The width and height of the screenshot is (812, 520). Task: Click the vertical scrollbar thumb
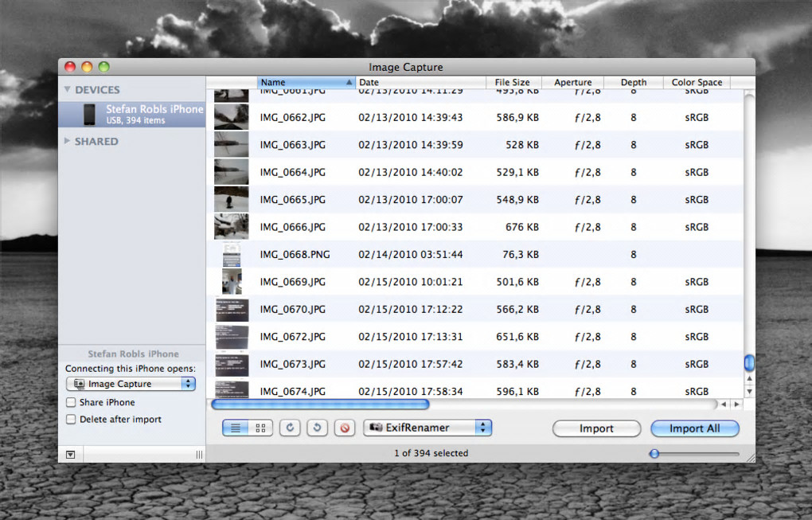pos(749,362)
